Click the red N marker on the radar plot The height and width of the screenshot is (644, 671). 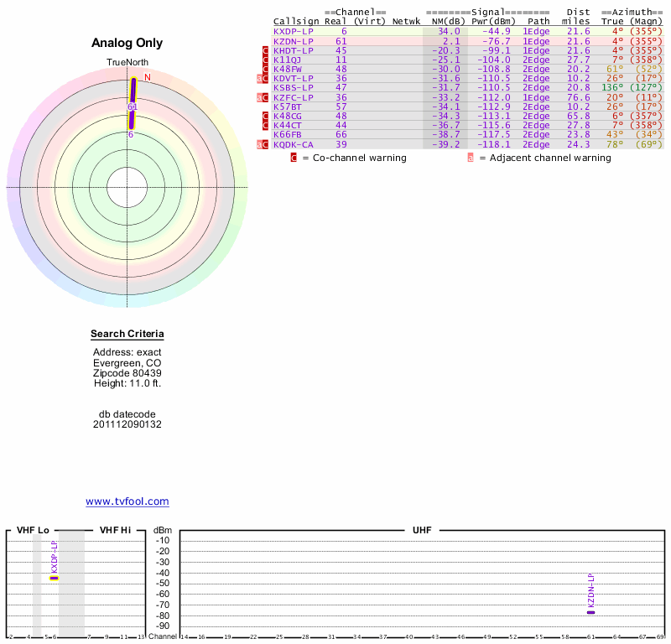click(x=148, y=77)
